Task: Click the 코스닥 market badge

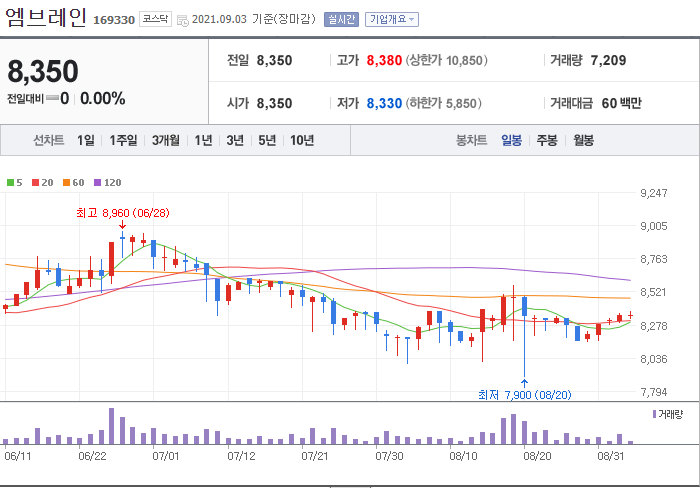Action: pos(155,19)
